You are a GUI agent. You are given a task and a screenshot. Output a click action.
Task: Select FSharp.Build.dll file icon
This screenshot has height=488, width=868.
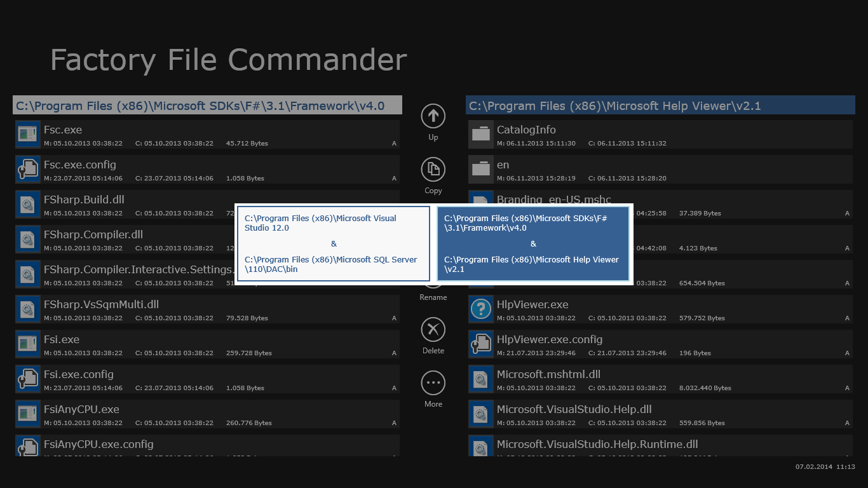click(x=27, y=203)
